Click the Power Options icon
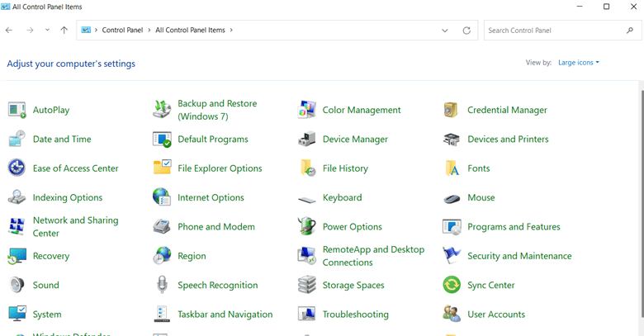 307,227
